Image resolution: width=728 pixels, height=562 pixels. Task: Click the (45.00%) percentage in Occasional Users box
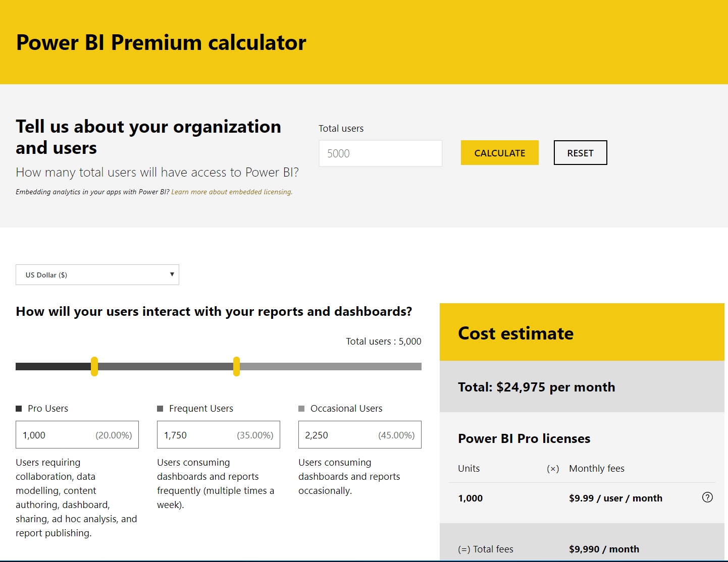click(x=396, y=435)
